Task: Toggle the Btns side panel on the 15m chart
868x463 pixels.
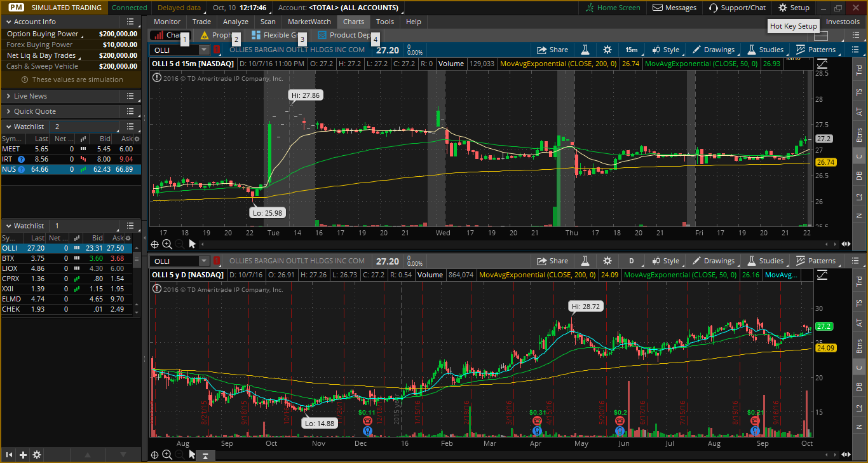Action: pos(859,135)
